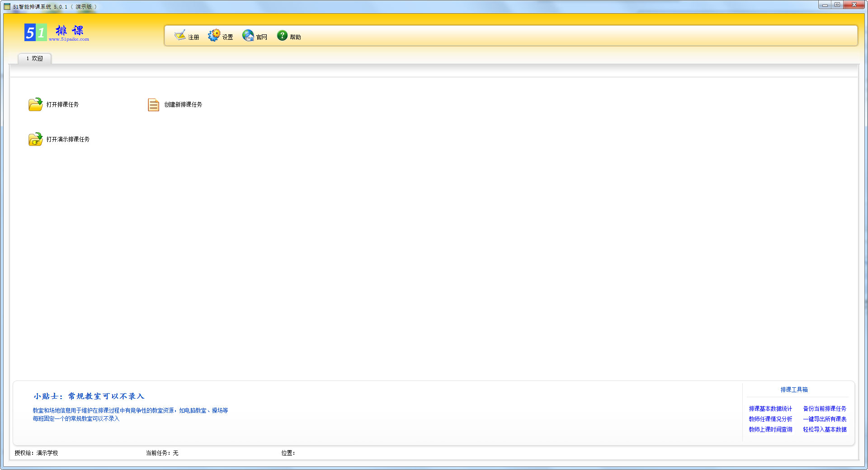Select the 创建新排课任务 link text

coord(183,104)
